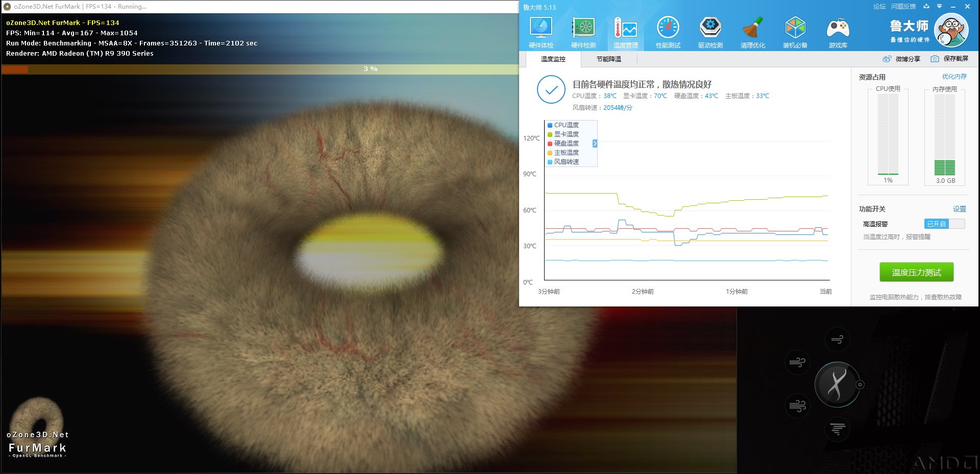Click the 当前 time label on chart axis
The image size is (980, 474).
(825, 292)
